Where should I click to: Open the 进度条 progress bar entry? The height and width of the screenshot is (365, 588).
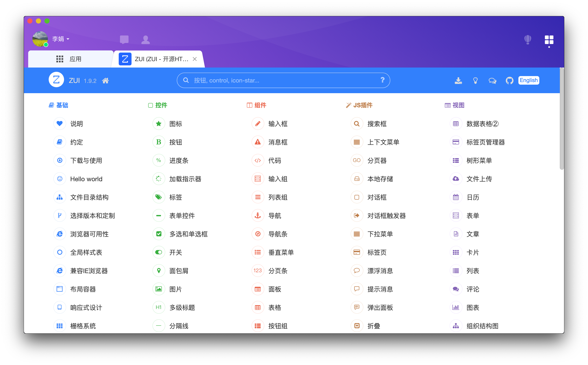pyautogui.click(x=178, y=160)
